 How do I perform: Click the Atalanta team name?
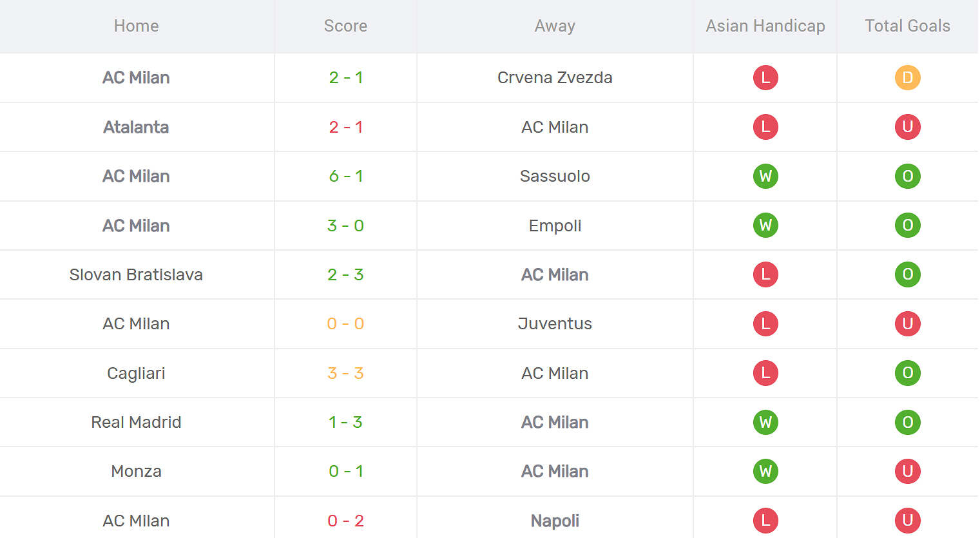point(136,127)
